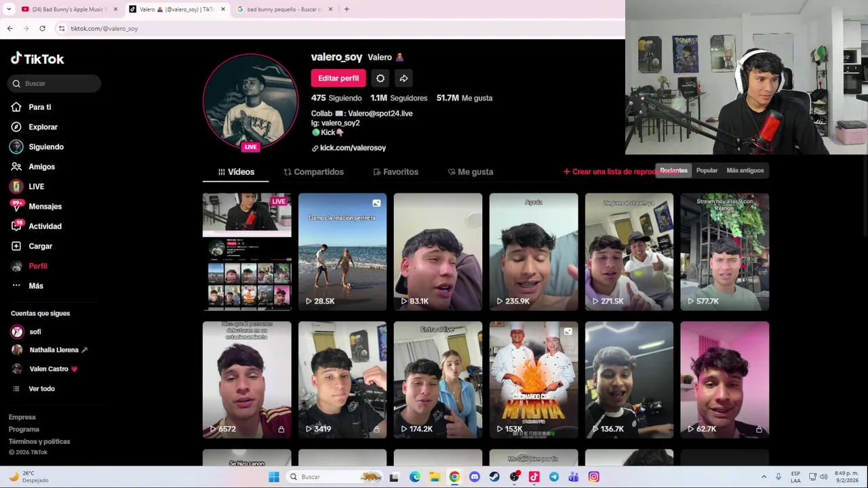Sort videos by Recientes
The image size is (868, 488).
pos(673,171)
